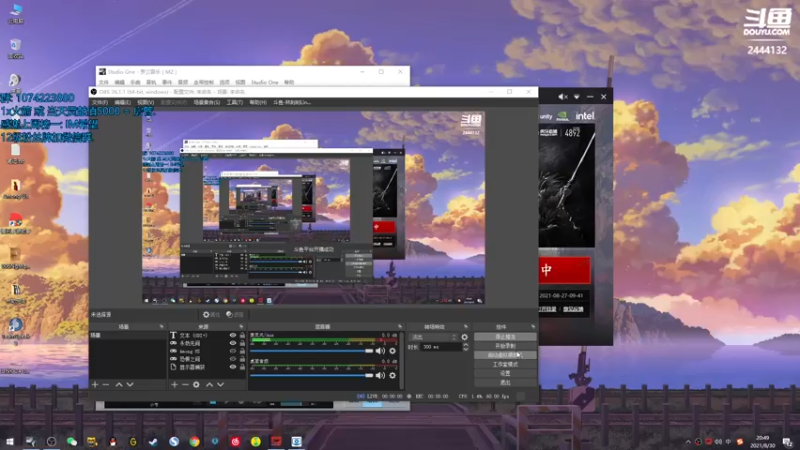Move the source up in Sources panel
This screenshot has height=450, width=800.
tap(209, 384)
